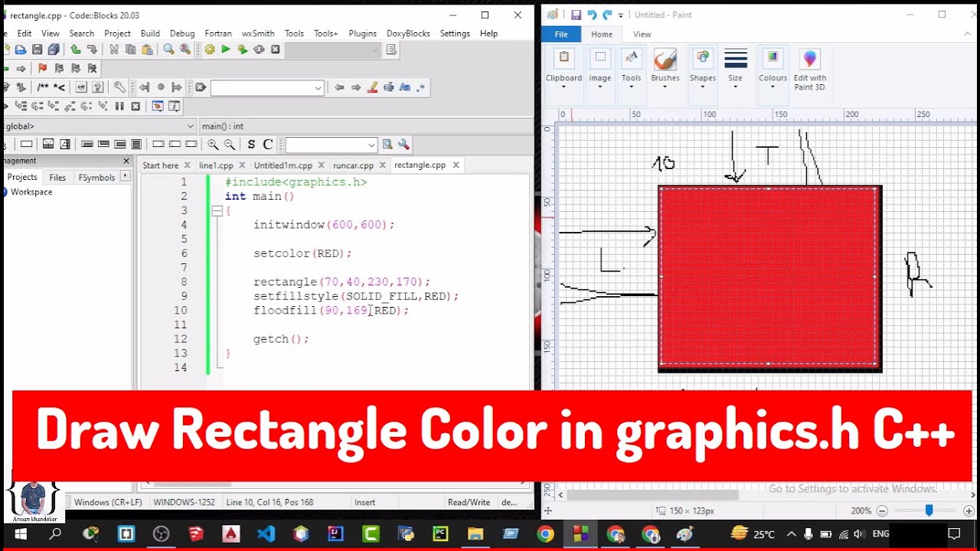This screenshot has height=551, width=980.
Task: Click the Build and run icon
Action: [243, 50]
